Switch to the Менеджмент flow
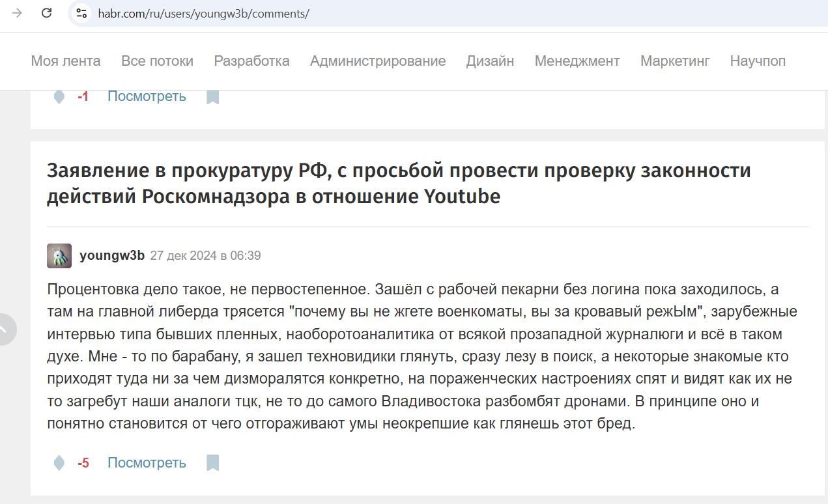Viewport: 828px width, 504px height. pyautogui.click(x=577, y=61)
